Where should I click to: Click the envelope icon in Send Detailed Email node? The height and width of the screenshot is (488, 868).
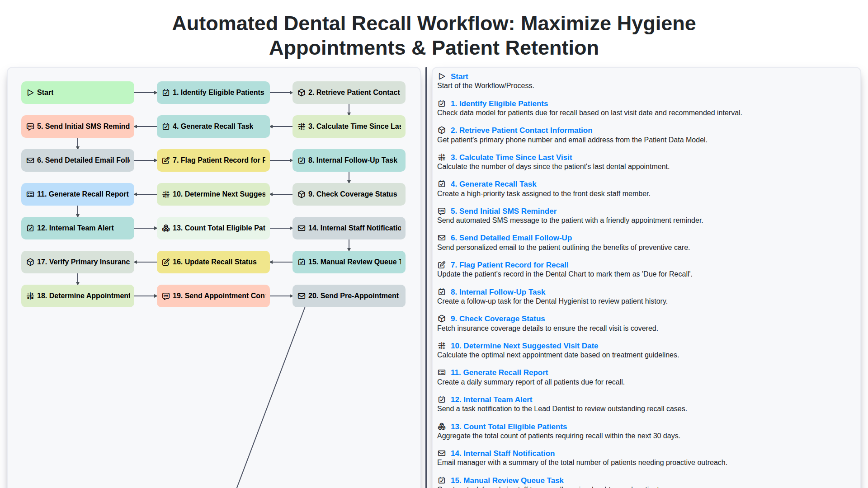(30, 160)
